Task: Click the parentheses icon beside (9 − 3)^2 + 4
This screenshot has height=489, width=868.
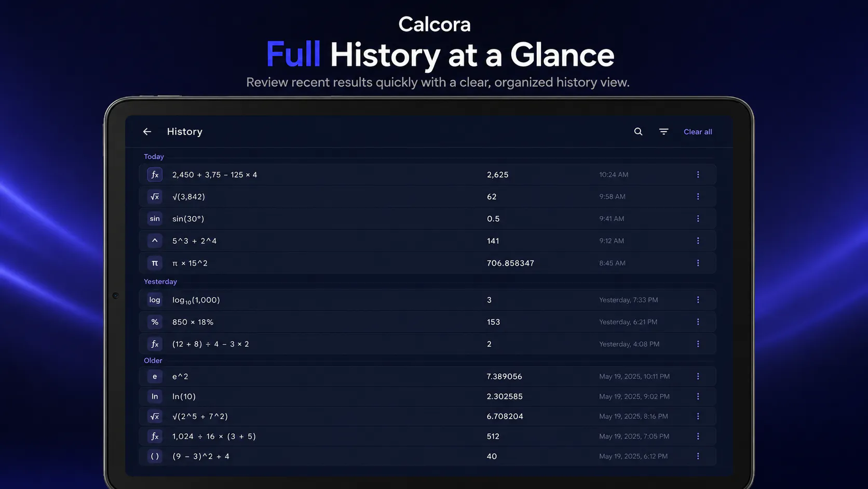Action: pyautogui.click(x=155, y=456)
